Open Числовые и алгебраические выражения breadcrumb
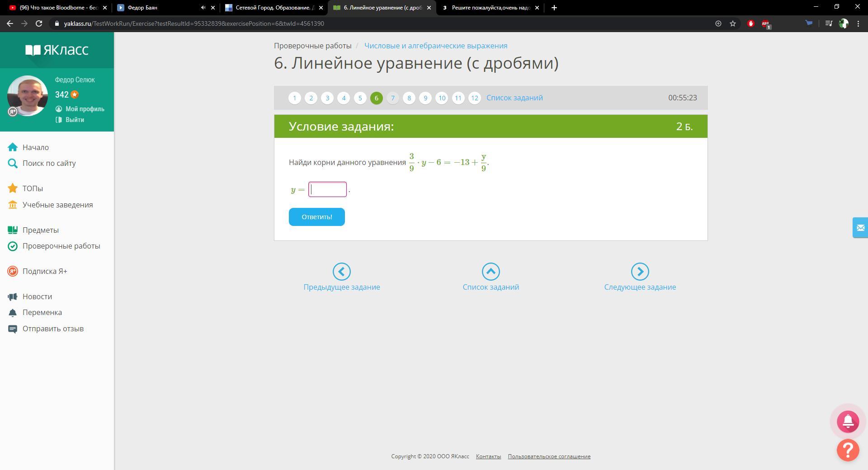868x470 pixels. tap(436, 46)
